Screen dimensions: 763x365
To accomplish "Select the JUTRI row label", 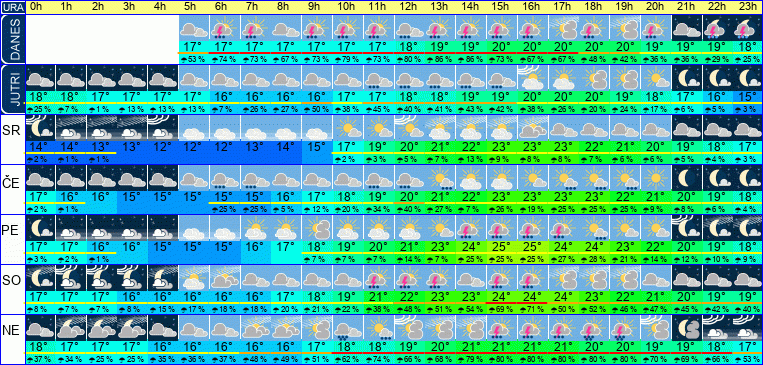I will 13,90.
